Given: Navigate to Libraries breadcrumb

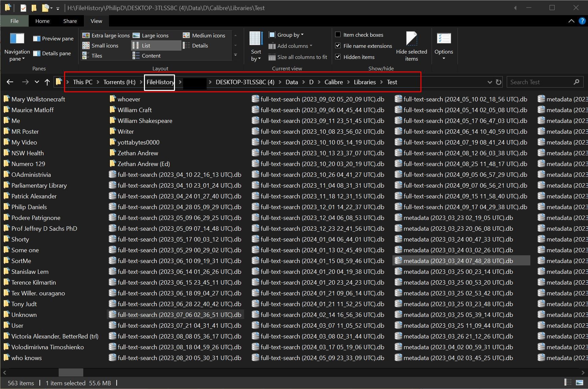Looking at the screenshot, I should 365,82.
